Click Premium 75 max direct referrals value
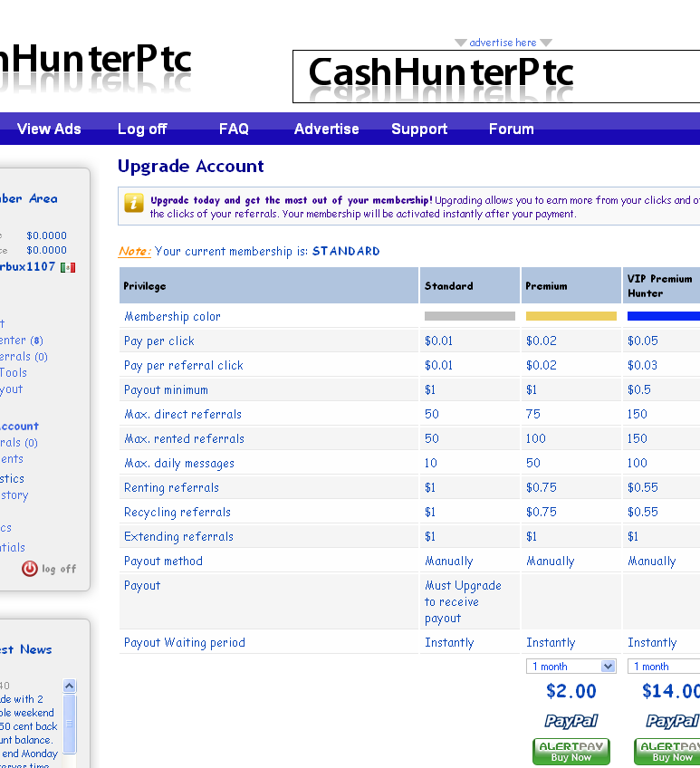 pyautogui.click(x=533, y=415)
